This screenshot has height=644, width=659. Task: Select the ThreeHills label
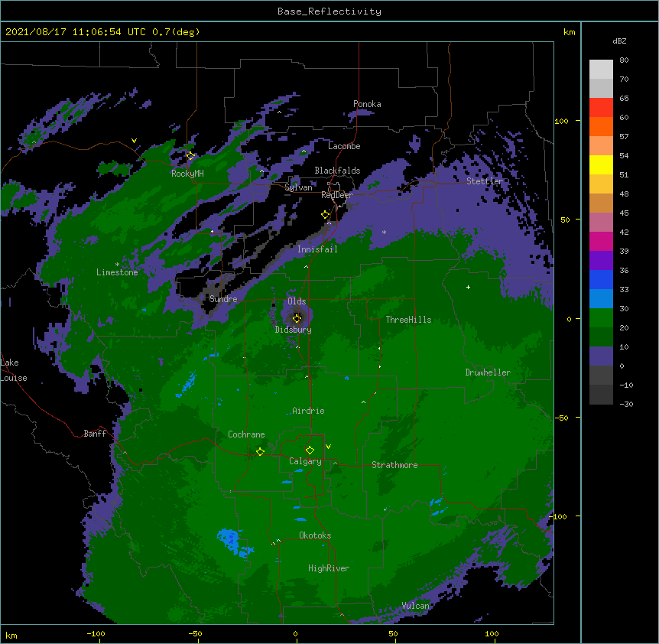coord(408,320)
